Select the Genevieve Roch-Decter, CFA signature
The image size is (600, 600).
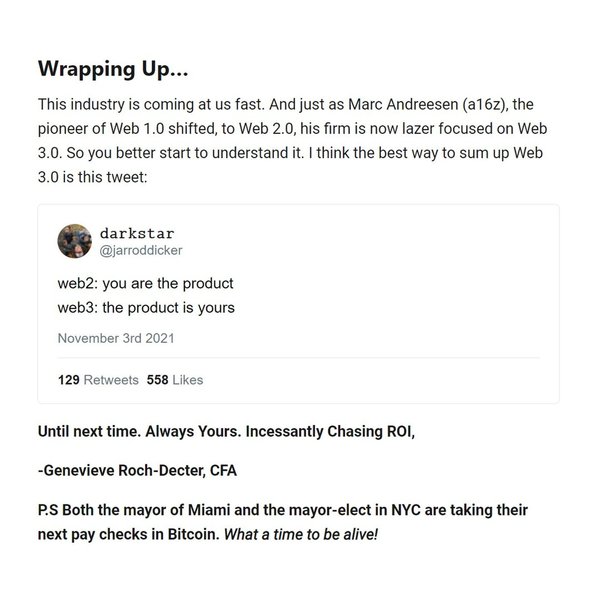pos(141,470)
